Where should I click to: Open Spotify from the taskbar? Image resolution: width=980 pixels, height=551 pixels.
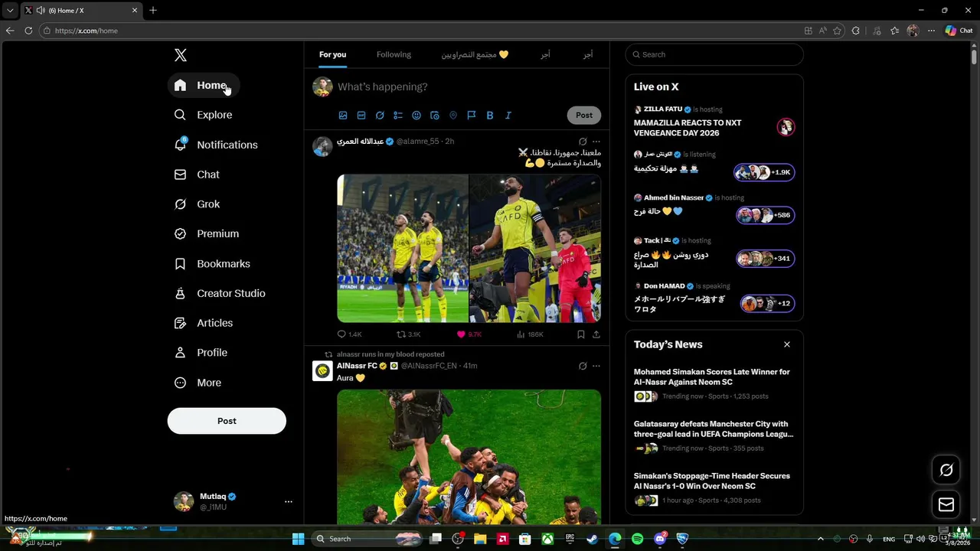click(x=638, y=539)
